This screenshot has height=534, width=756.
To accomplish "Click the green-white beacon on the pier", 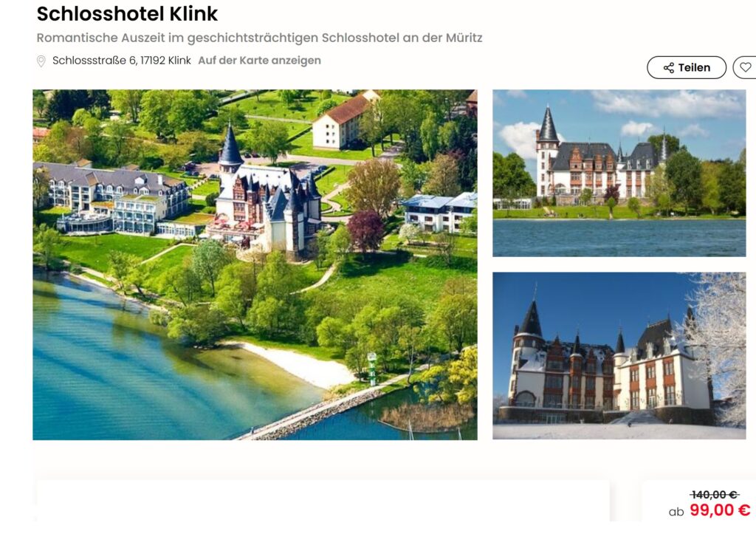I will [x=372, y=369].
